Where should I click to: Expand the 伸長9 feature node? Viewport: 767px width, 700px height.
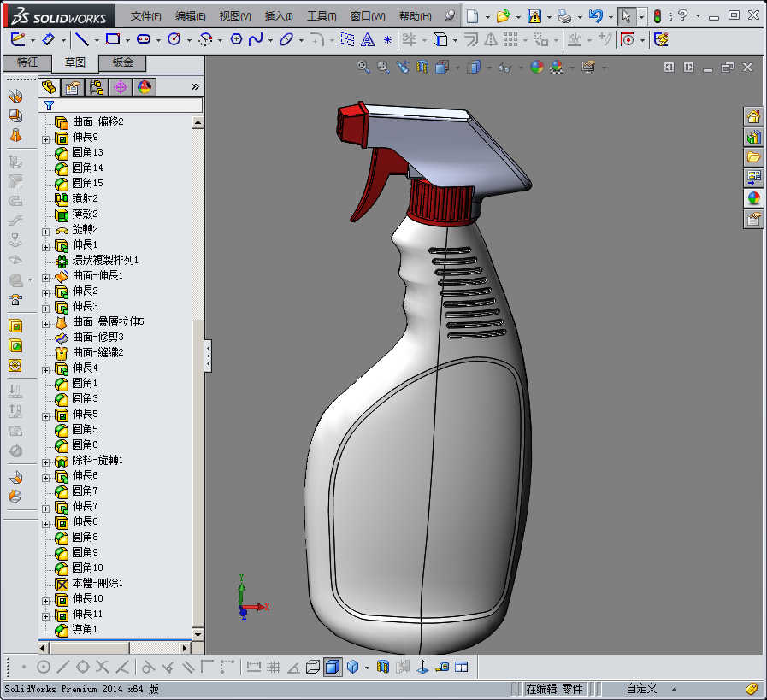(46, 139)
